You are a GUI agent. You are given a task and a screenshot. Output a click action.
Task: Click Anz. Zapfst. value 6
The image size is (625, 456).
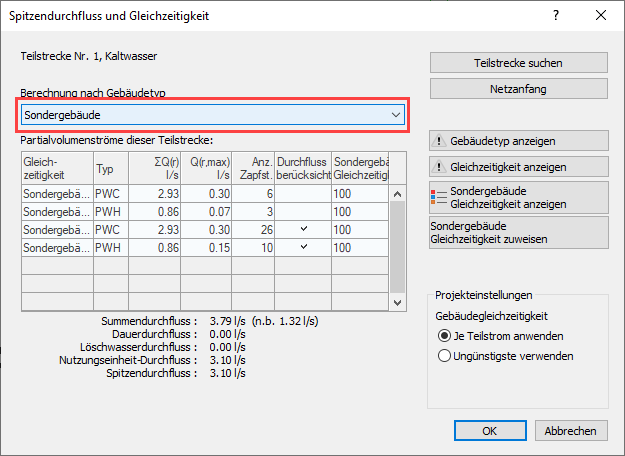tap(253, 194)
